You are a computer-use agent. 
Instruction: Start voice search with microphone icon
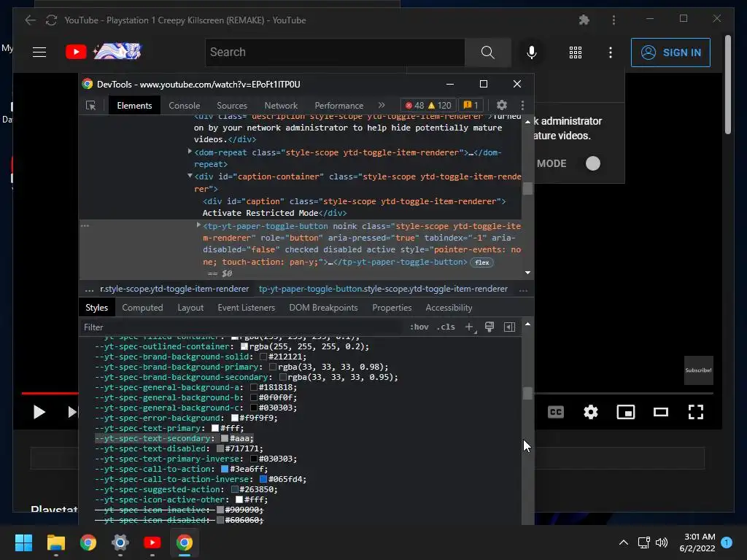[x=532, y=52]
